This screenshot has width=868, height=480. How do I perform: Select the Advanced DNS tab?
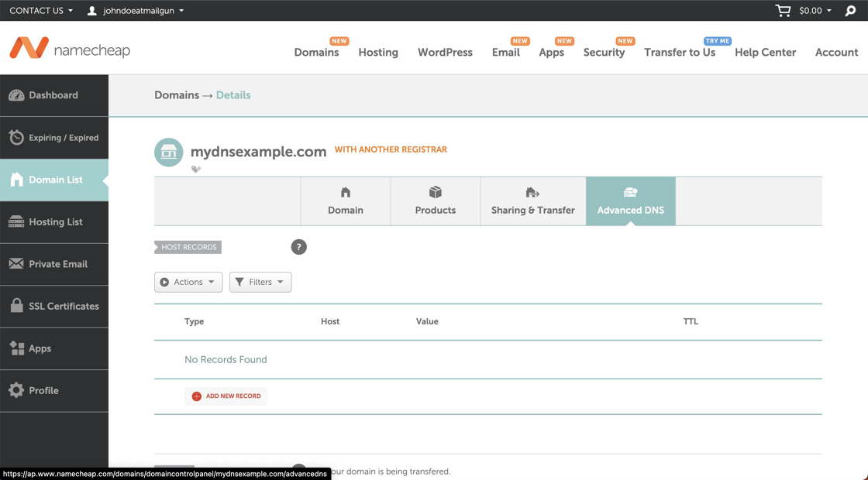[x=631, y=201]
